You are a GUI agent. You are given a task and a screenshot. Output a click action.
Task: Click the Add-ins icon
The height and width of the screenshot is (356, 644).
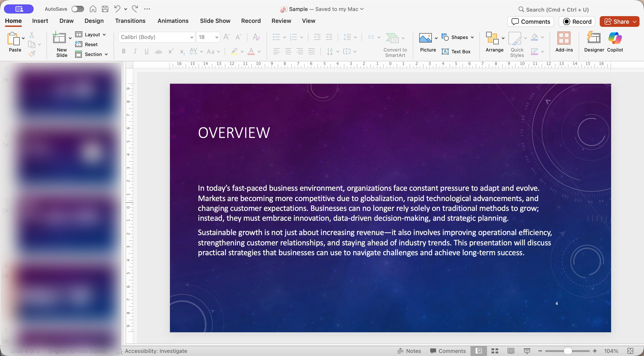pos(564,41)
